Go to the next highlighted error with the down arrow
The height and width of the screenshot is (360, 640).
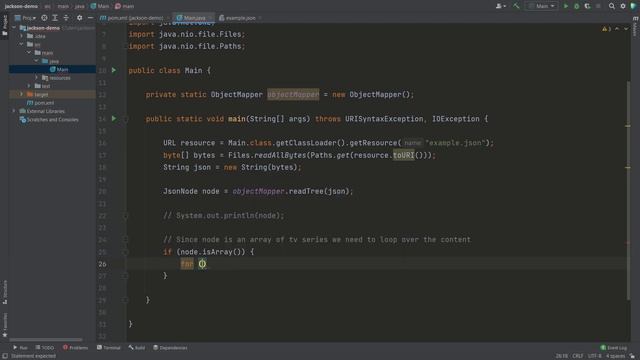pos(626,29)
